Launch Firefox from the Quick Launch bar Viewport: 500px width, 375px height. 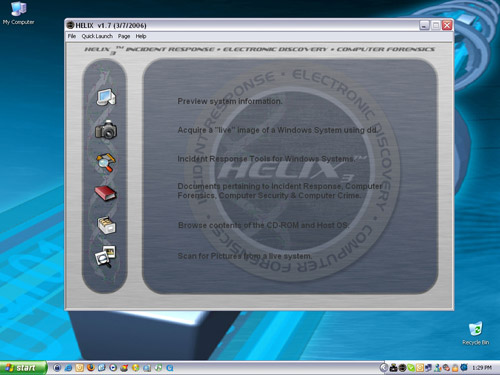tap(91, 367)
